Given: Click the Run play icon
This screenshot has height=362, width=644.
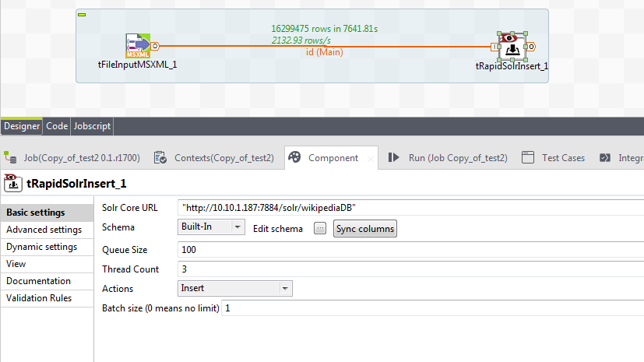Looking at the screenshot, I should point(393,157).
